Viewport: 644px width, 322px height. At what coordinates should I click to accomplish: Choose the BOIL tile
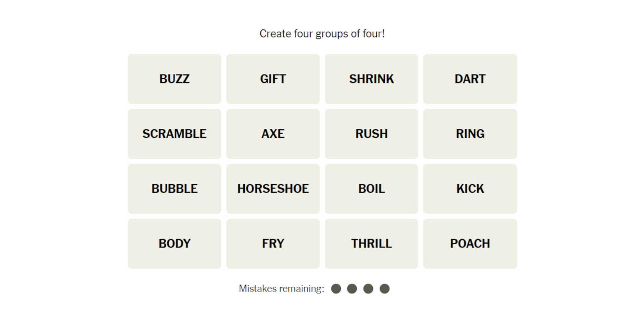[371, 189]
